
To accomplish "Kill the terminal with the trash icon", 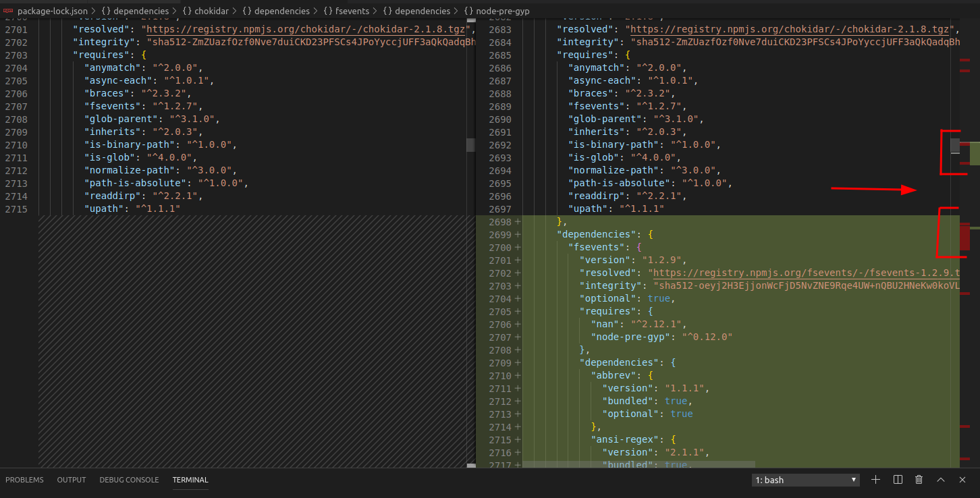I will (x=919, y=480).
